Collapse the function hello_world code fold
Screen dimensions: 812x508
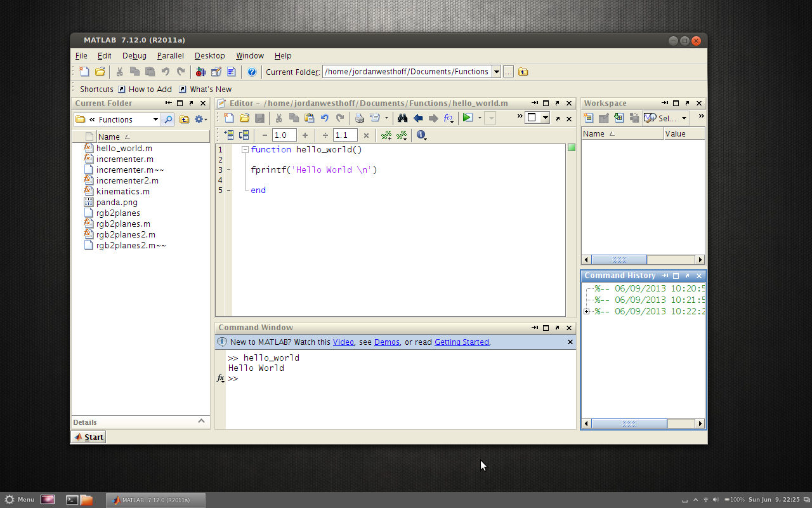tap(245, 150)
